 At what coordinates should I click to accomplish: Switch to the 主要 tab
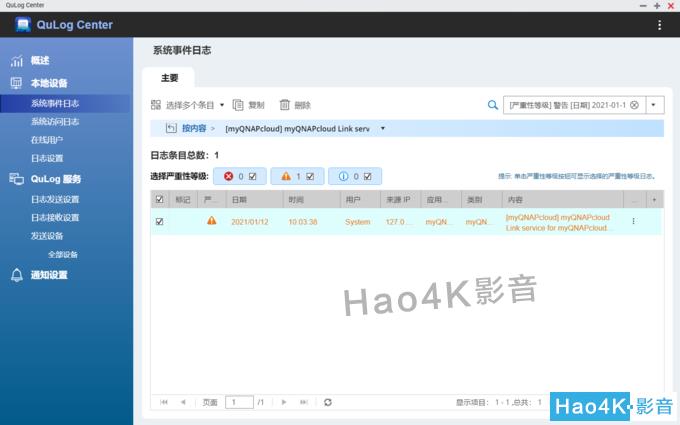pos(170,78)
